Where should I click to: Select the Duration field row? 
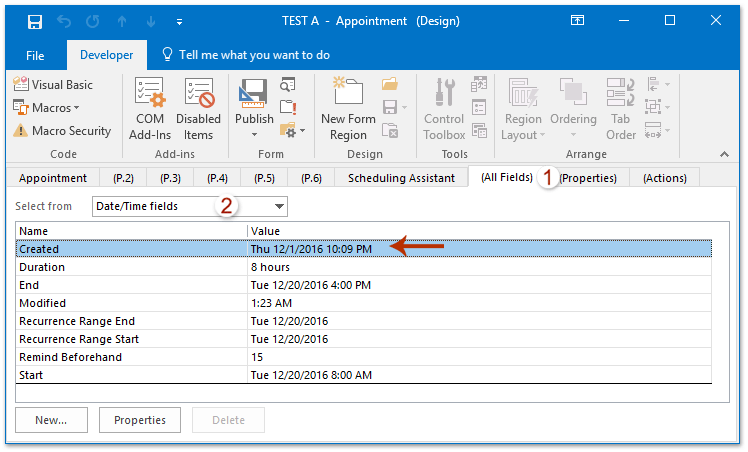click(x=364, y=267)
